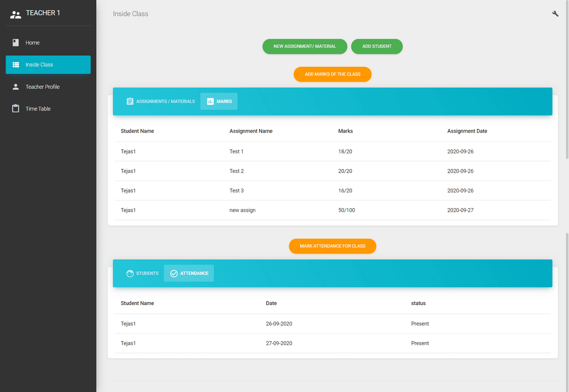The image size is (569, 392).
Task: Click the wrench settings icon
Action: tap(555, 14)
